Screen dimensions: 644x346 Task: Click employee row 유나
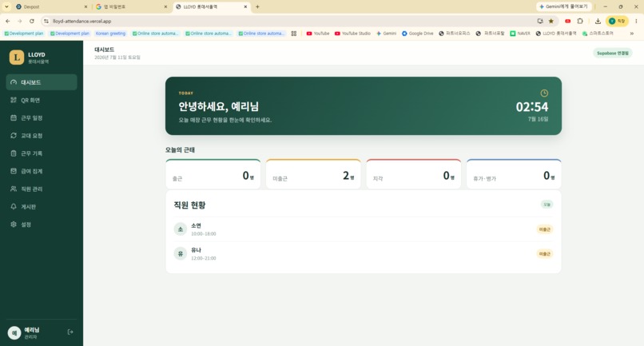(x=364, y=254)
